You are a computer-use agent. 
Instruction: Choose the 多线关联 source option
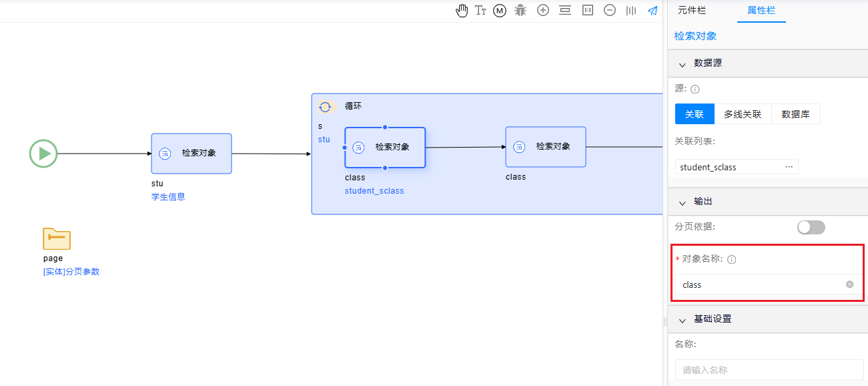point(743,114)
